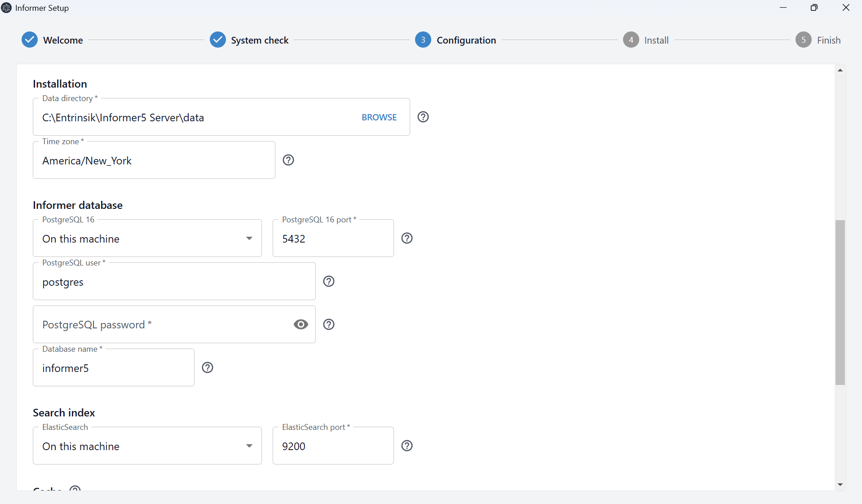The height and width of the screenshot is (504, 862).
Task: Click the step 4 Install circle
Action: coord(631,40)
